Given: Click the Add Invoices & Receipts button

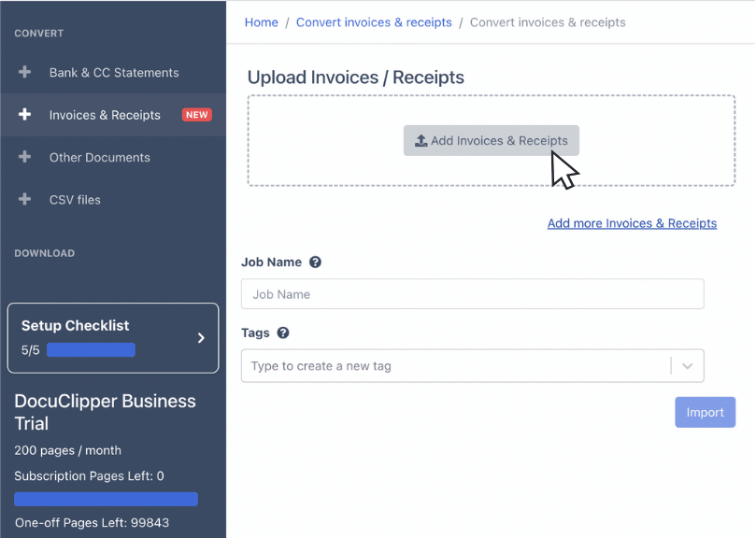Looking at the screenshot, I should click(x=492, y=141).
